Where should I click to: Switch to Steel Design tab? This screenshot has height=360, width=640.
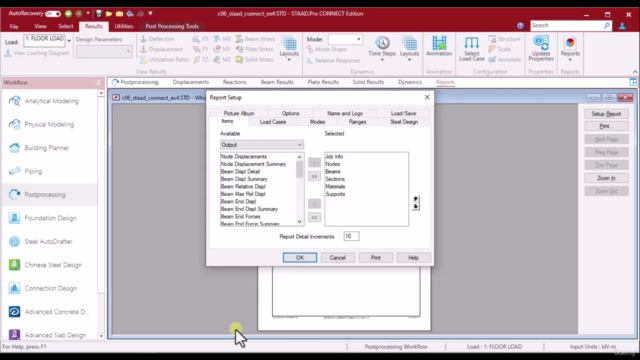point(404,122)
